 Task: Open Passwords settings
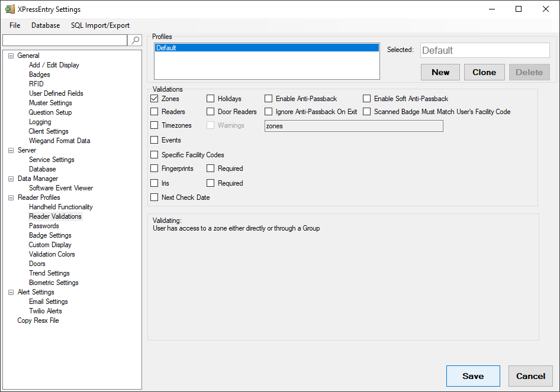tap(44, 226)
